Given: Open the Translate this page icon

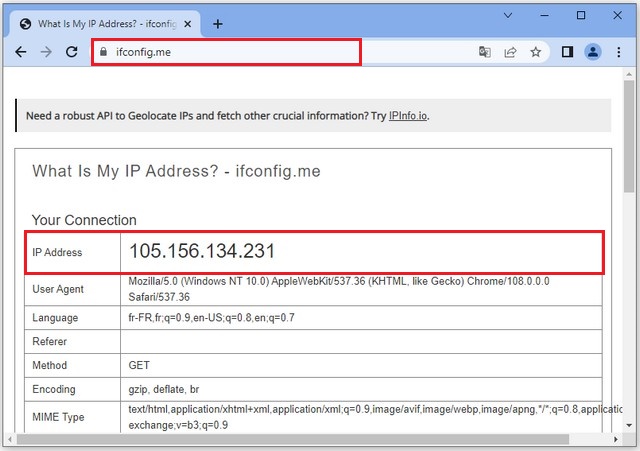Looking at the screenshot, I should (x=485, y=52).
